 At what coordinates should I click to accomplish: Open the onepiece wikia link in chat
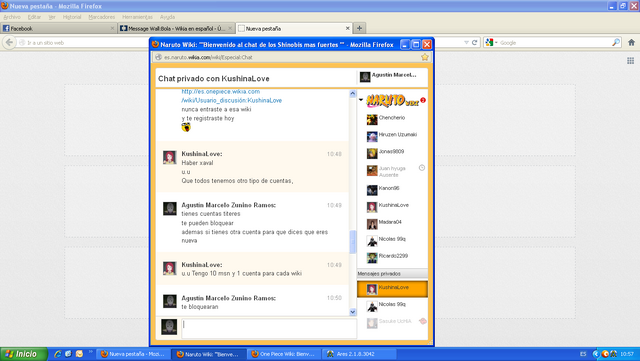tap(231, 96)
